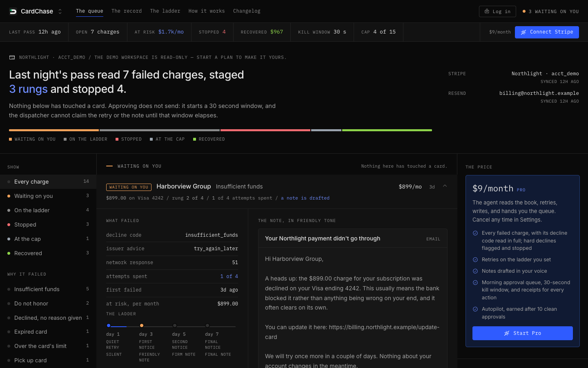
Task: Click the Northlight · acct_demo Stripe account
Action: [545, 74]
